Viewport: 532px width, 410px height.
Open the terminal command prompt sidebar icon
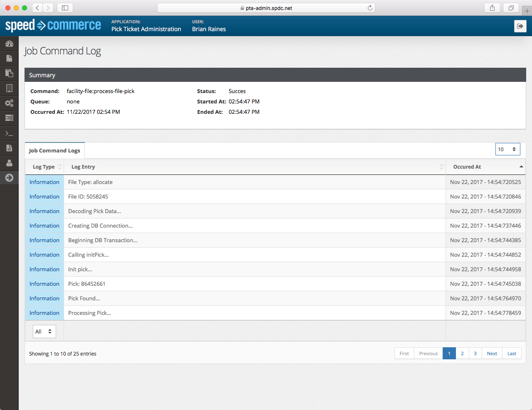coord(9,133)
